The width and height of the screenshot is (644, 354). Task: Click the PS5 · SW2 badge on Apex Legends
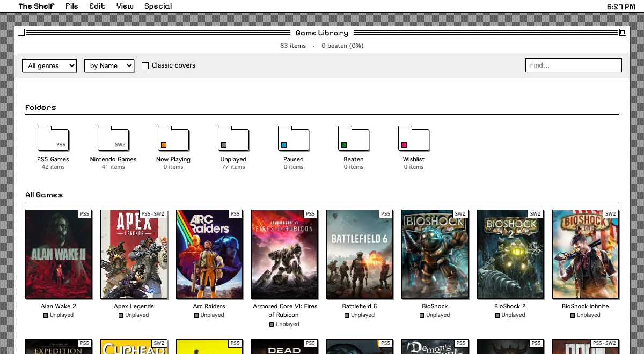tap(153, 214)
